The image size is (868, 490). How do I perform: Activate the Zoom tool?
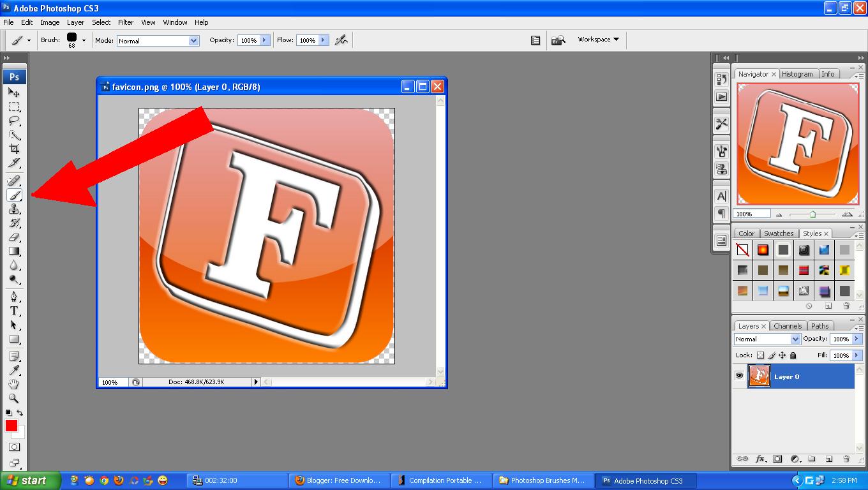coord(14,398)
